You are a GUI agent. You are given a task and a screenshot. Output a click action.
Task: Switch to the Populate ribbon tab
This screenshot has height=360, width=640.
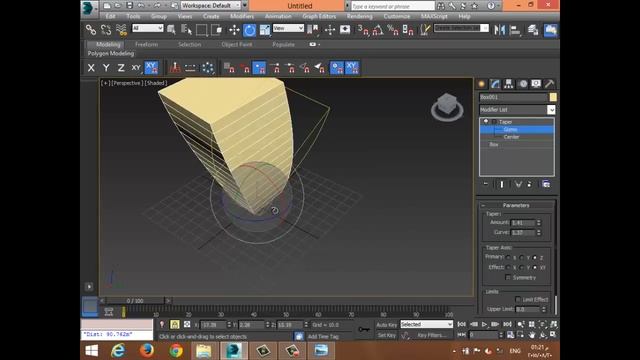(x=283, y=44)
